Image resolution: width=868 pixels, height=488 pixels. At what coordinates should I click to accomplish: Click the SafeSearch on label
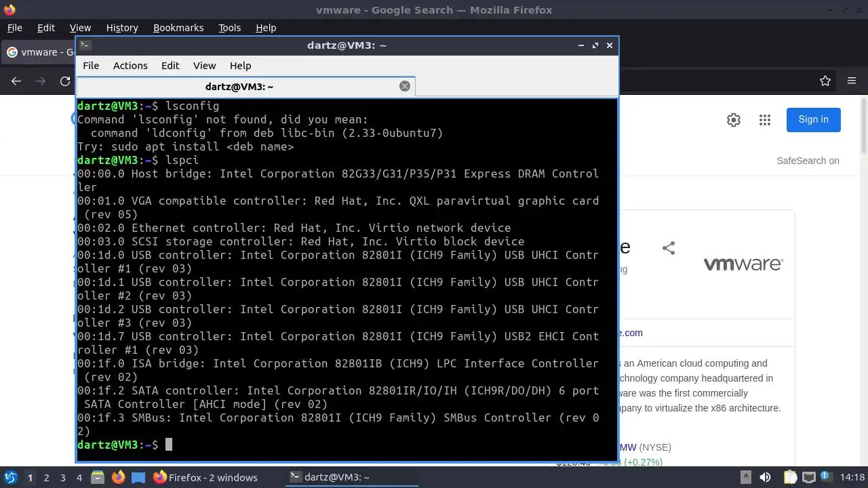[808, 161]
